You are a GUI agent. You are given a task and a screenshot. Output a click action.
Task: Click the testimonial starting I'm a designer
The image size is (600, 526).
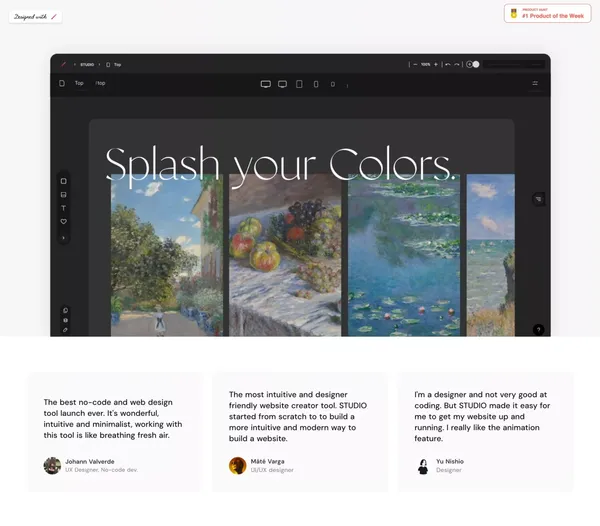[x=482, y=416]
